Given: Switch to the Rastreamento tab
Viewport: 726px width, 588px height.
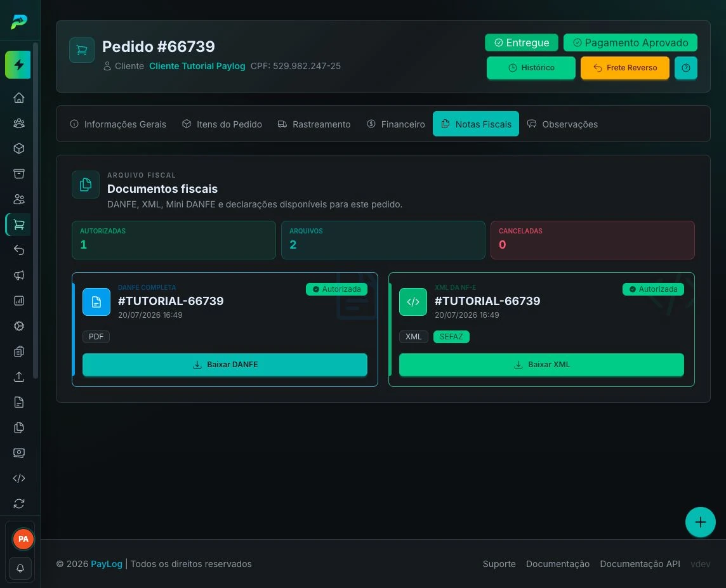Looking at the screenshot, I should pos(314,124).
